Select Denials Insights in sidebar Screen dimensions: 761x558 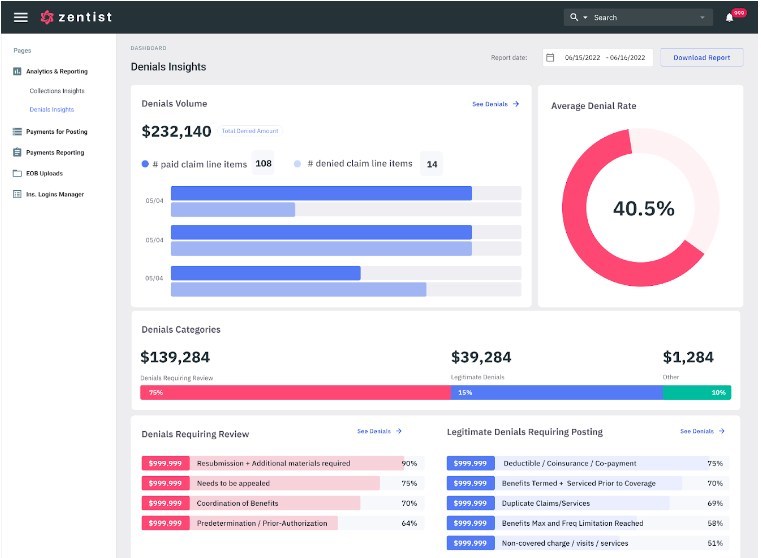click(x=52, y=110)
